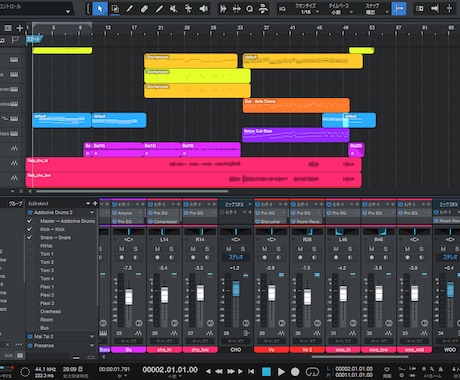The height and width of the screenshot is (380, 460).
Task: Enable the Tom 1 output checkbox
Action: (x=30, y=254)
